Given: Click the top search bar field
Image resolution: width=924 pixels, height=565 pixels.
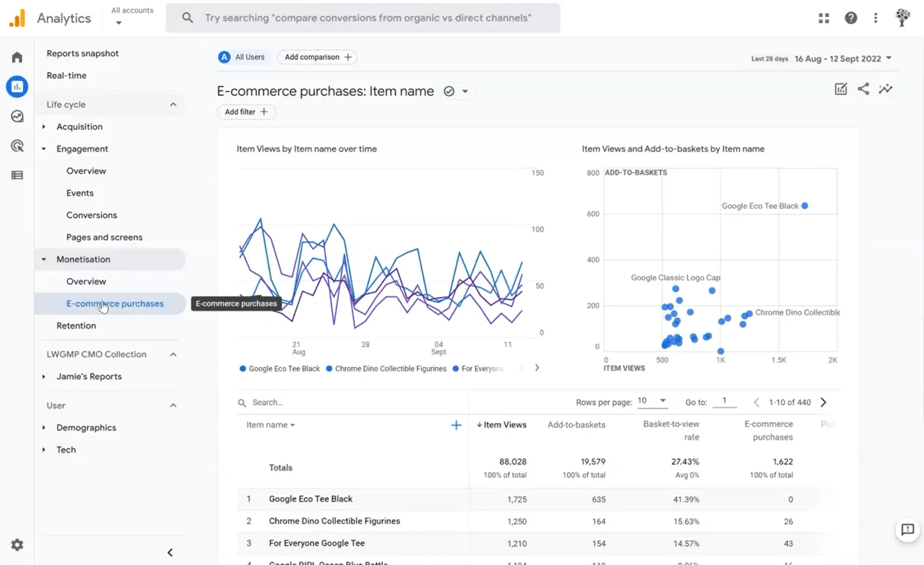Looking at the screenshot, I should (x=363, y=18).
